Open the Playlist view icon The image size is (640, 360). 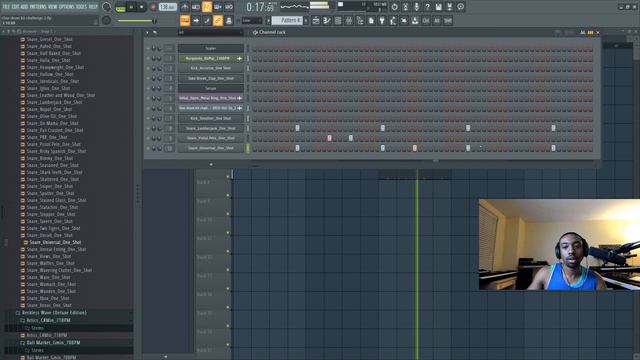tap(316, 20)
